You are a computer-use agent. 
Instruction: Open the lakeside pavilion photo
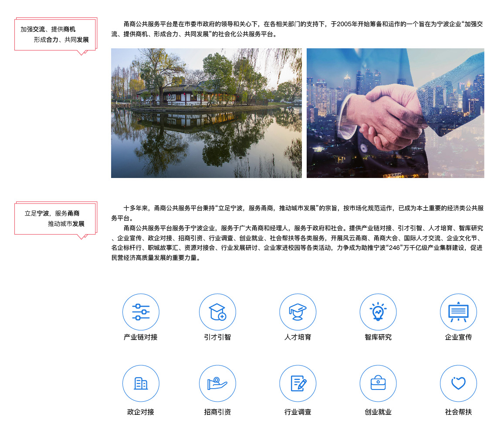[x=206, y=113]
